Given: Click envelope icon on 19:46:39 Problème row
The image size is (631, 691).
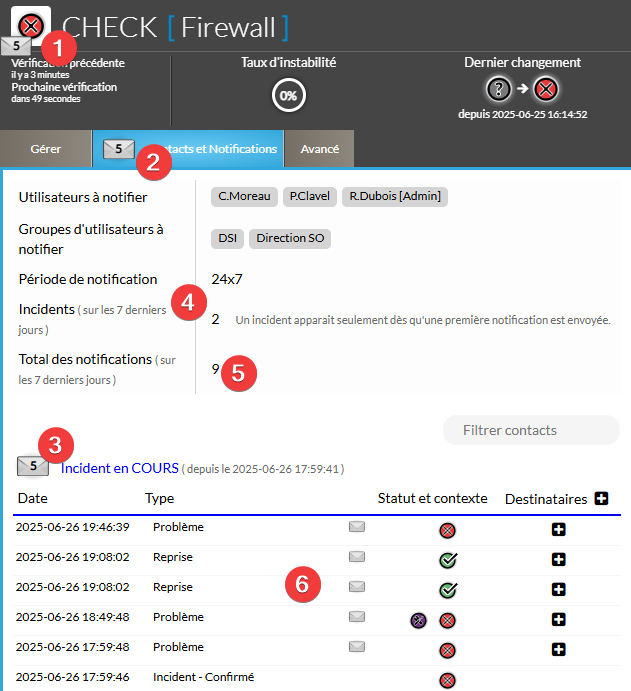Looking at the screenshot, I should (356, 527).
